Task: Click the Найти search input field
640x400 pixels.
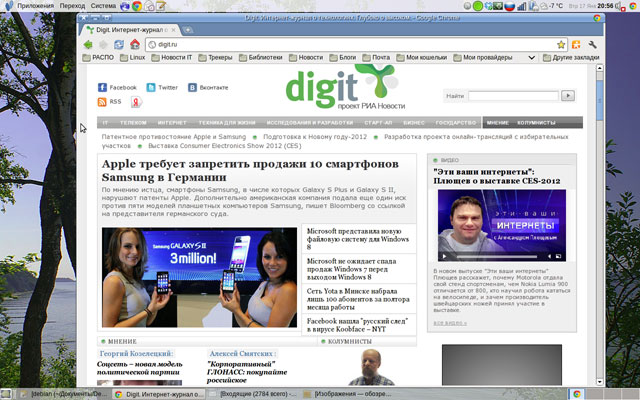Action: tap(513, 96)
